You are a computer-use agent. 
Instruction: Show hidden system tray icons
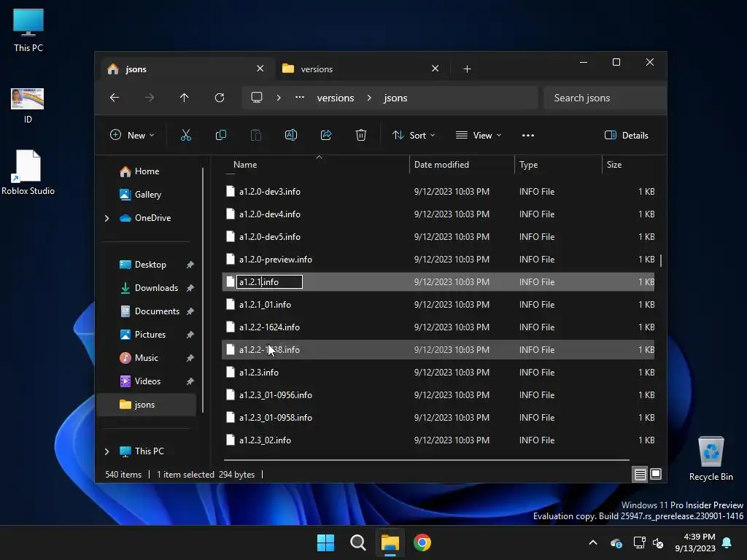click(x=593, y=542)
